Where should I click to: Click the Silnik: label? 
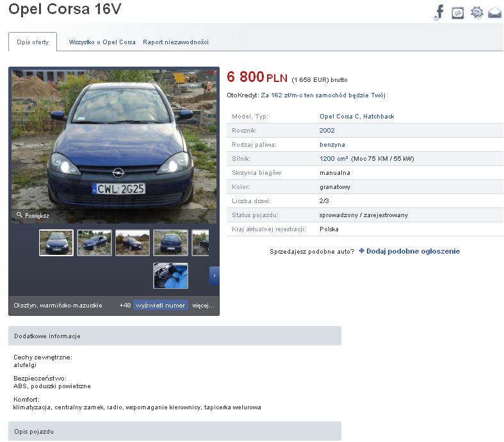pyautogui.click(x=241, y=159)
